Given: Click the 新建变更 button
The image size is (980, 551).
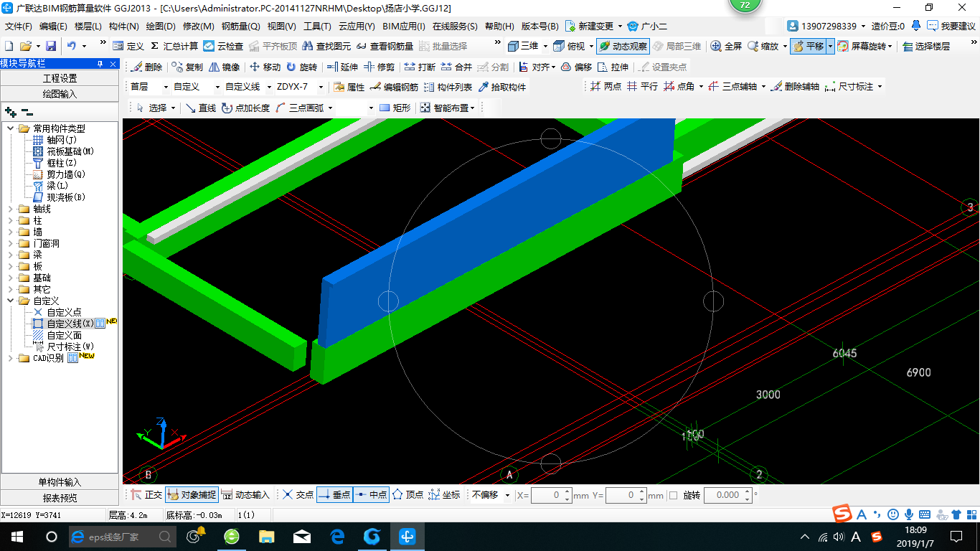Looking at the screenshot, I should [x=590, y=26].
